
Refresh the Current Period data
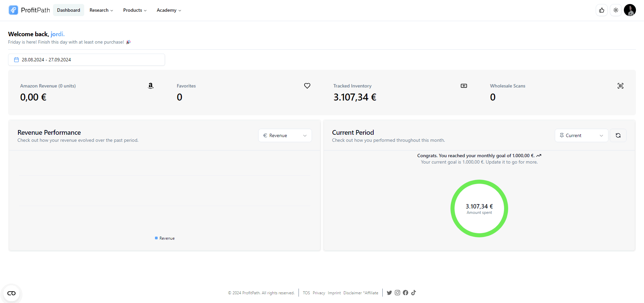click(618, 135)
